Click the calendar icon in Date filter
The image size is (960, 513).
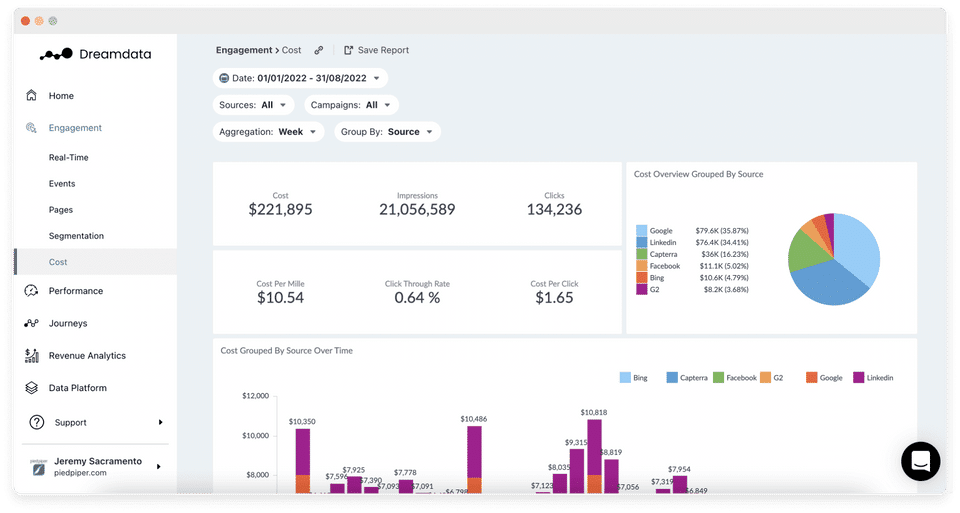224,78
